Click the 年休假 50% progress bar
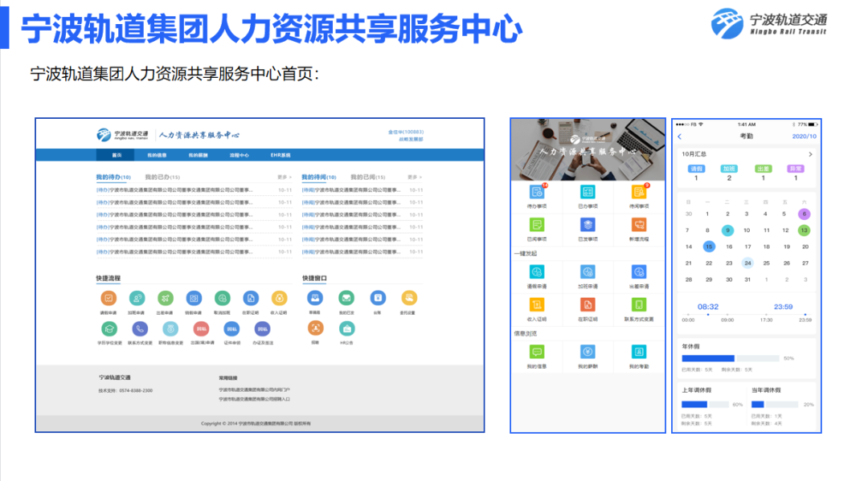This screenshot has height=481, width=868. [731, 358]
